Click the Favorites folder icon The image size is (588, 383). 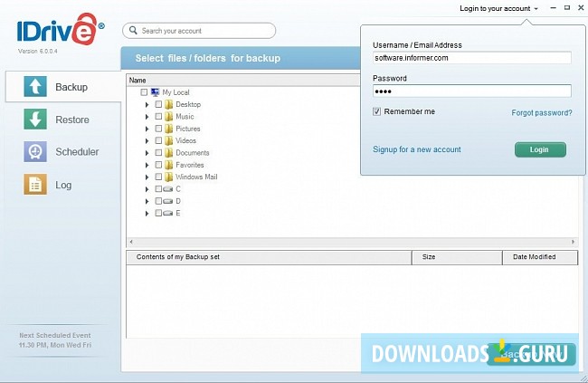coord(169,165)
